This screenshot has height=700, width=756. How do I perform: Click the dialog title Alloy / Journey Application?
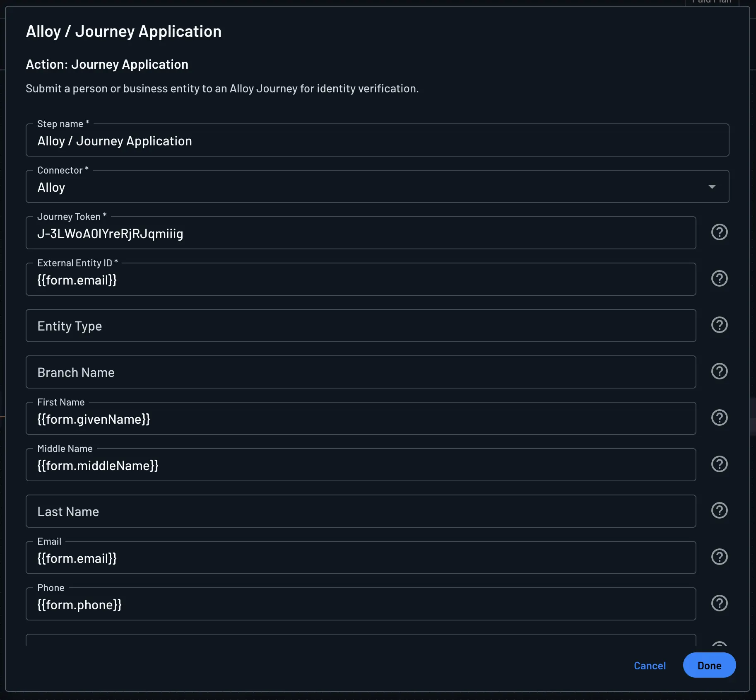point(123,31)
